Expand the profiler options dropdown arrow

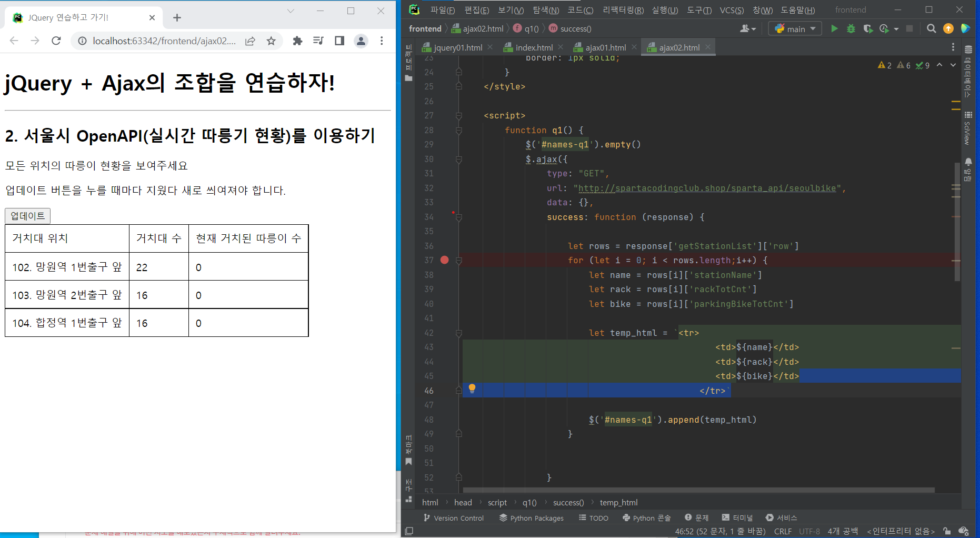896,29
